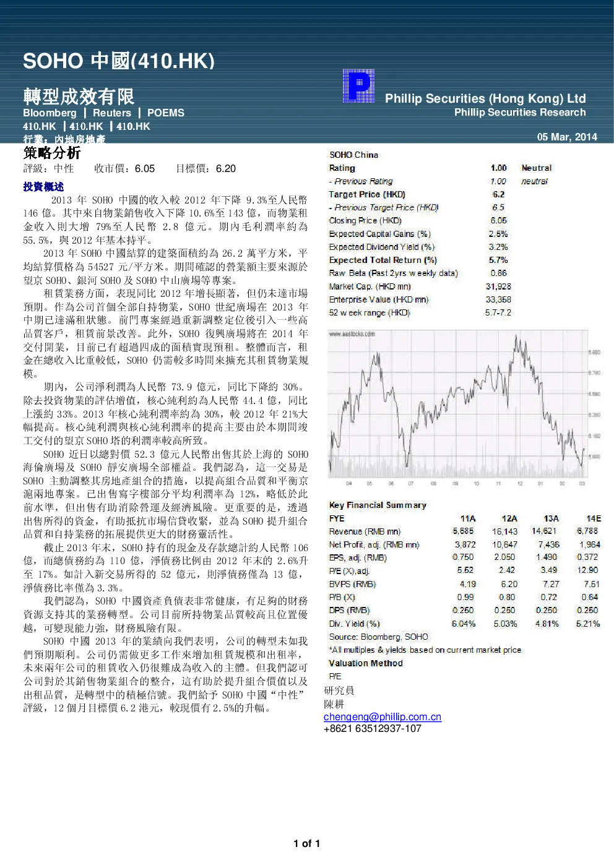Click Previous Target Price value 6.5
The width and height of the screenshot is (614, 868).
coord(498,207)
